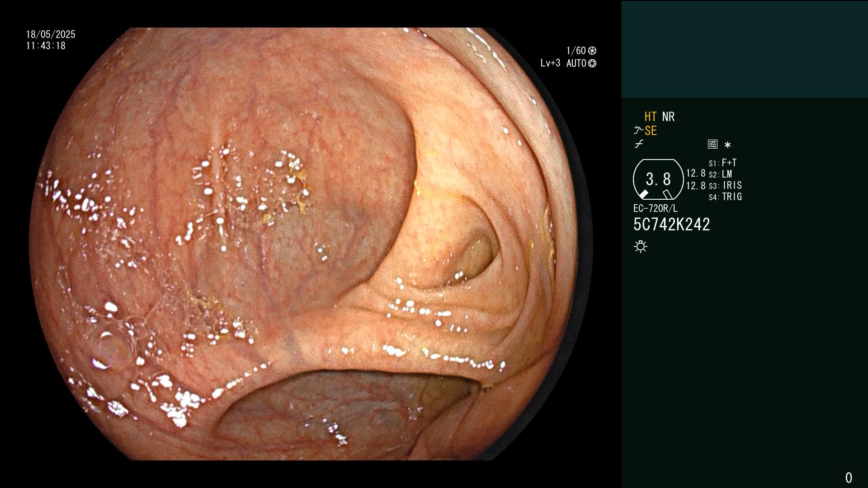This screenshot has width=868, height=488.
Task: Click the outlined channel marker in scope diagram
Action: 668,194
